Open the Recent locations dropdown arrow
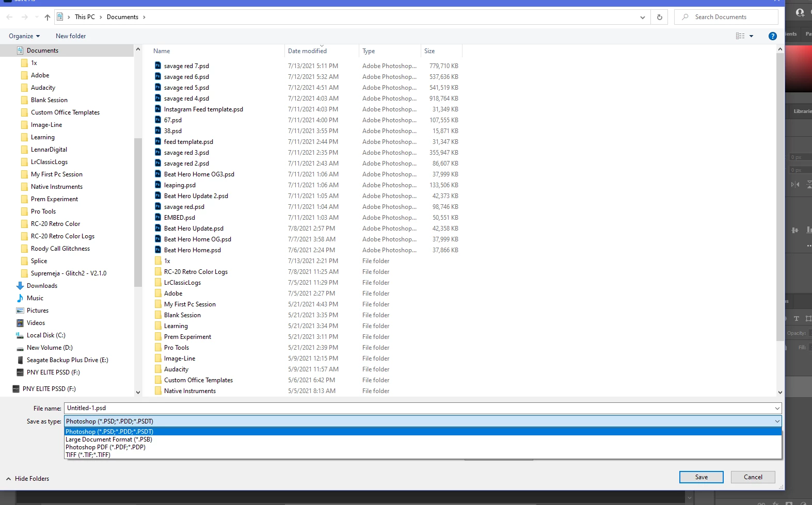The width and height of the screenshot is (812, 505). click(38, 17)
